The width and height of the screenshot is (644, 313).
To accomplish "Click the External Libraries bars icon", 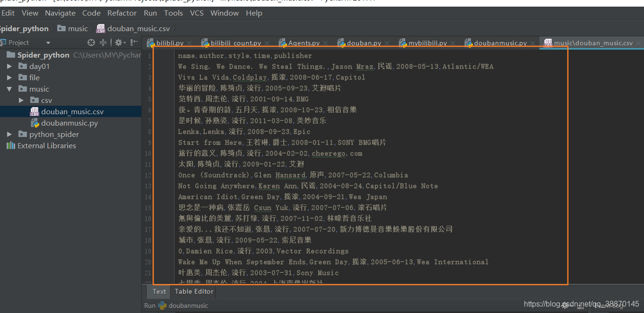I will (x=10, y=145).
